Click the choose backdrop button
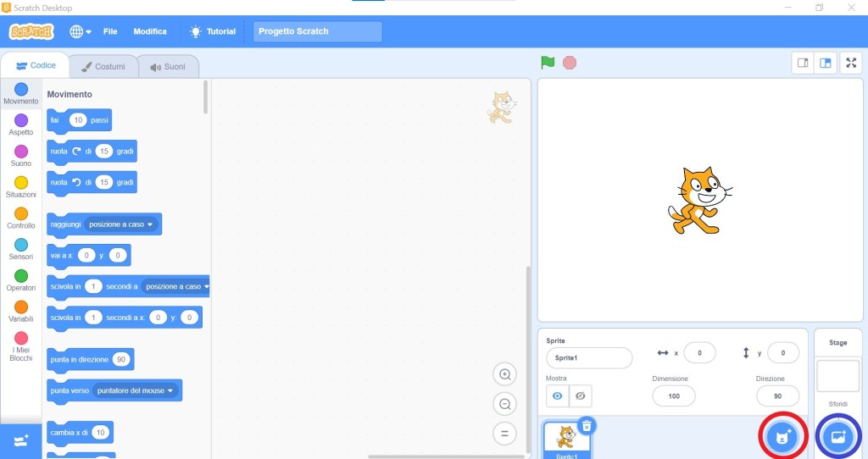Screen dimensions: 868x459 click(x=837, y=437)
